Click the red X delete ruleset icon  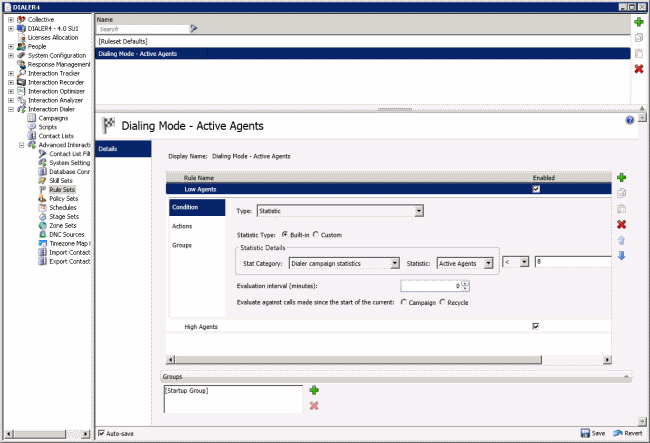[639, 68]
